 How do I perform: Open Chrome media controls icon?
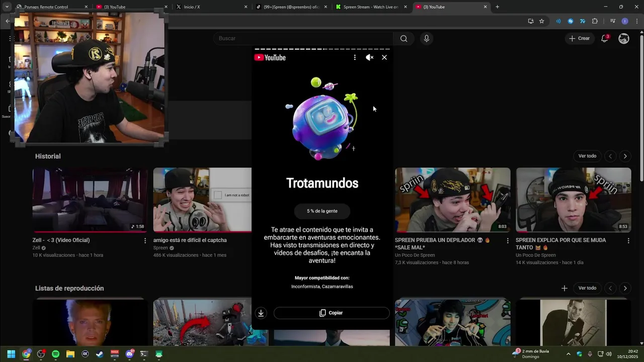pyautogui.click(x=612, y=21)
